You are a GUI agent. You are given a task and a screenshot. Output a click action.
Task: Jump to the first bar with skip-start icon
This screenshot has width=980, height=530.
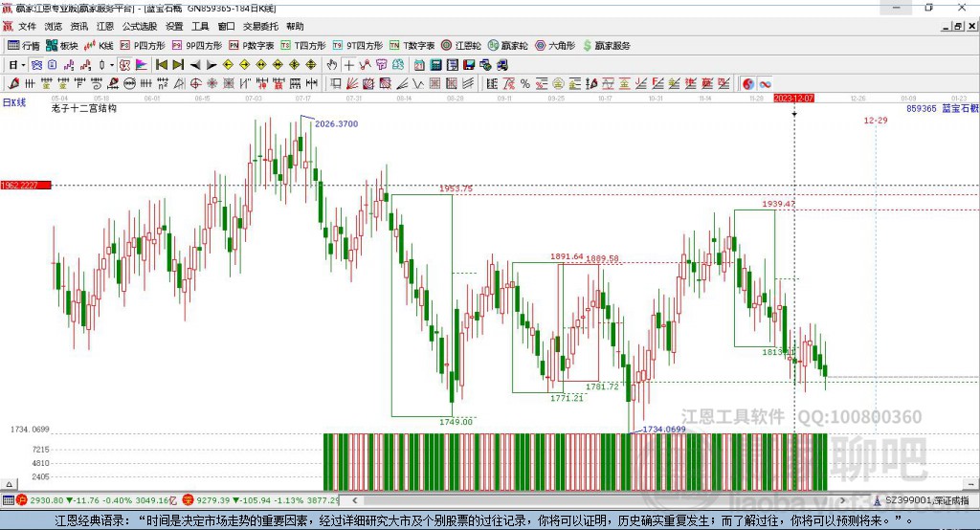[161, 65]
